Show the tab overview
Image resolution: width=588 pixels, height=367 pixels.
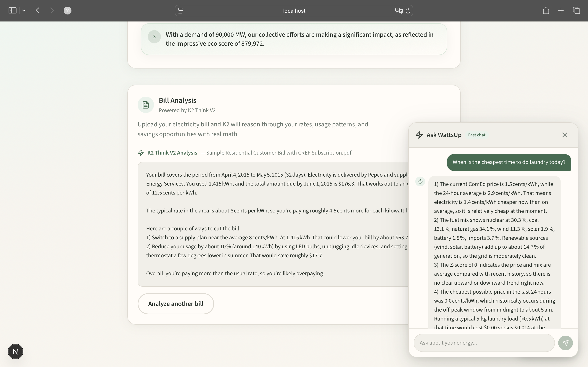point(576,10)
